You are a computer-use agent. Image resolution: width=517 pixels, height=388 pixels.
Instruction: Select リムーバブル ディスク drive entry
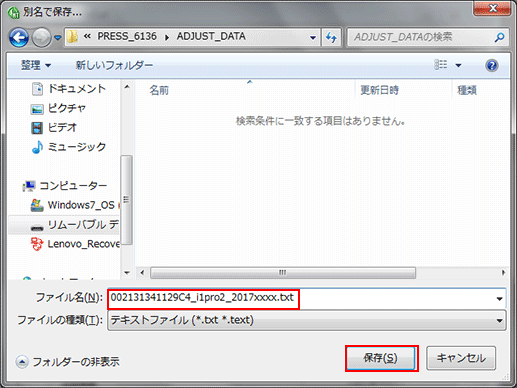tap(83, 225)
